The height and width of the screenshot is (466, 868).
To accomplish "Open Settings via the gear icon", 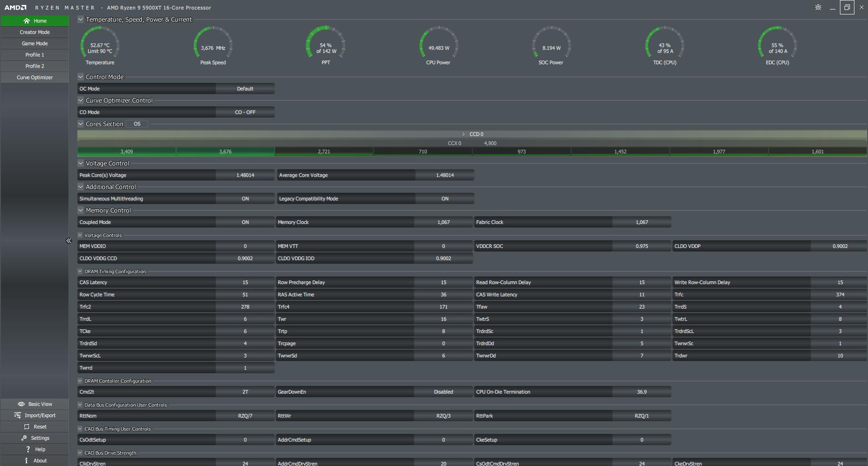I will tap(24, 438).
